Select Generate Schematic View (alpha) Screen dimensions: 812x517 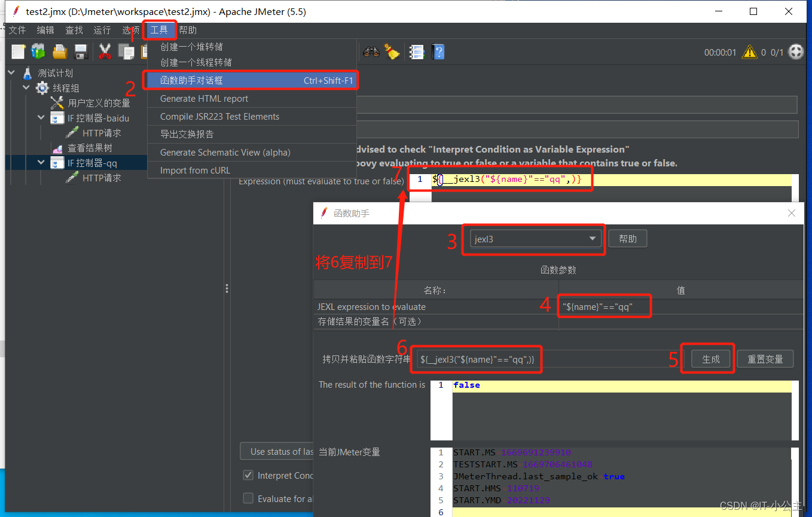point(252,153)
